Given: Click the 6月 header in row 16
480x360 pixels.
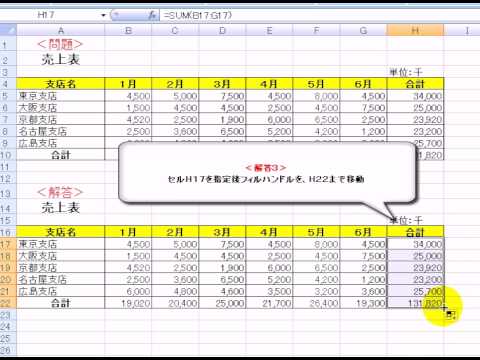Looking at the screenshot, I should tap(363, 232).
